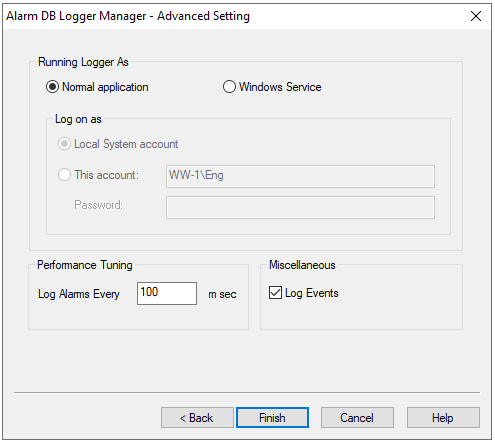
Task: Click the 'Miscellaneous' group title
Action: coord(302,265)
